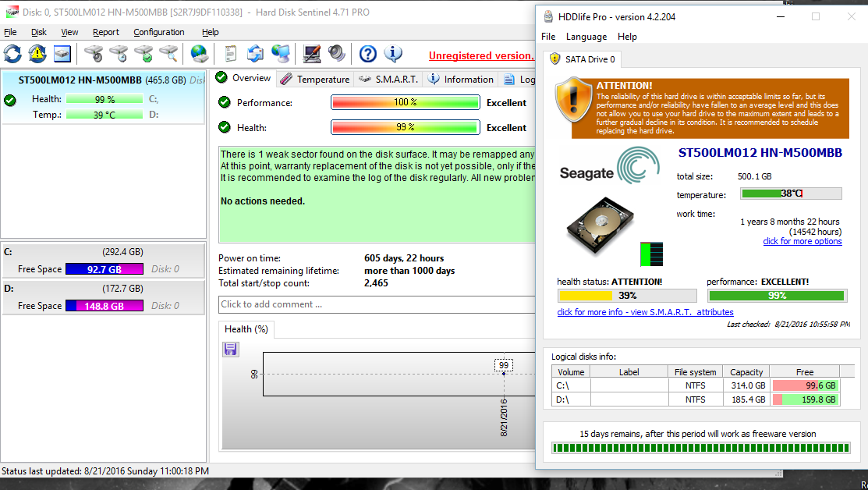The width and height of the screenshot is (868, 490).
Task: Click the blue Help question mark icon
Action: (366, 54)
